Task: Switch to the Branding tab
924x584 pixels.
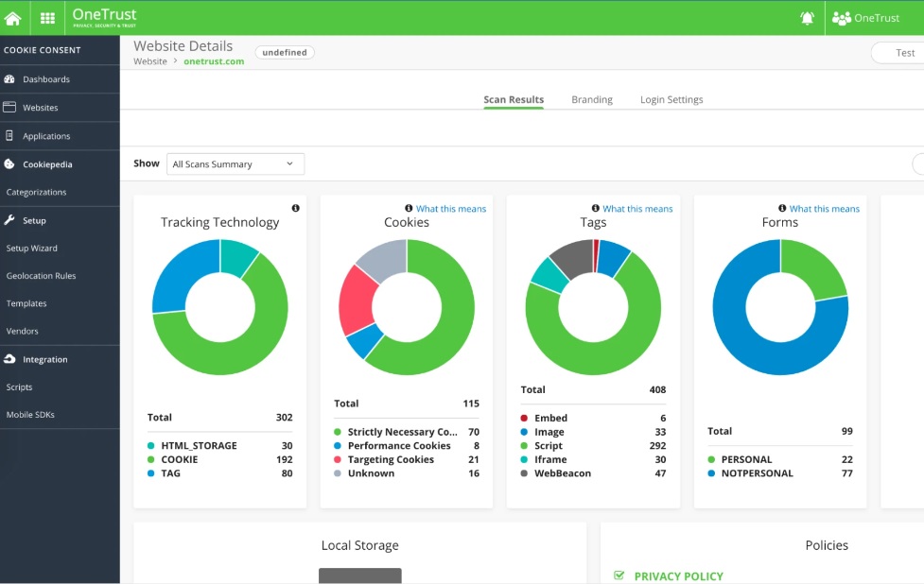Action: click(x=592, y=99)
